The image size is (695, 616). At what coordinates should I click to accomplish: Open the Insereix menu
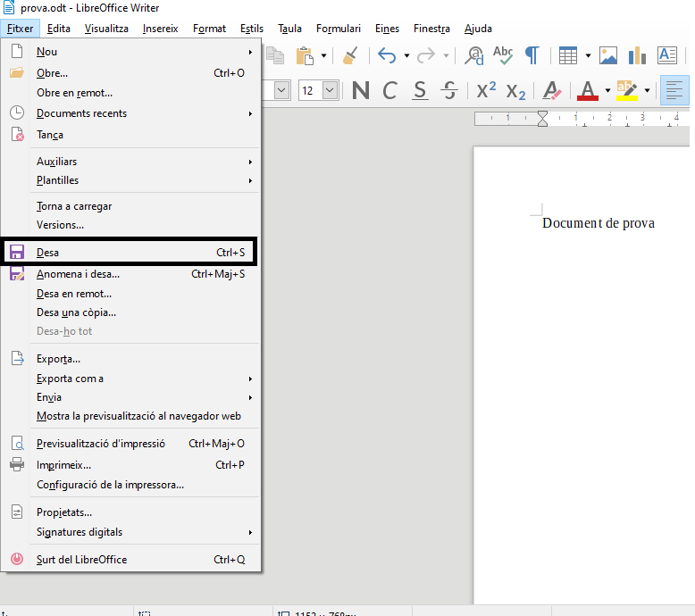coord(161,29)
